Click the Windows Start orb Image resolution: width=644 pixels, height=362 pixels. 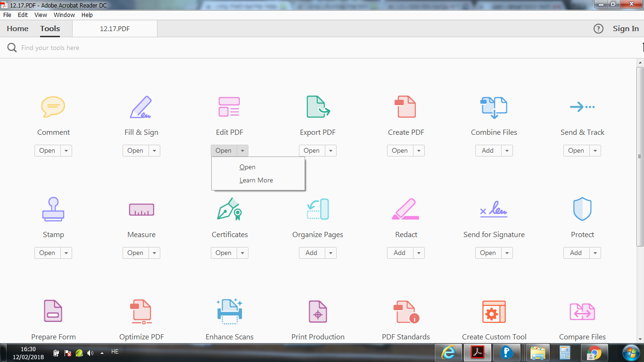[x=631, y=353]
